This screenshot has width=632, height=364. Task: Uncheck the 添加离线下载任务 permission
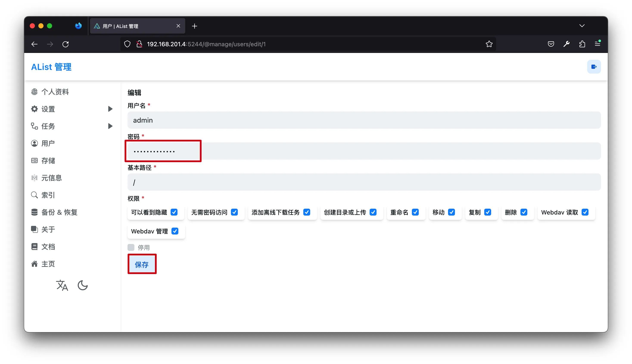click(x=307, y=212)
